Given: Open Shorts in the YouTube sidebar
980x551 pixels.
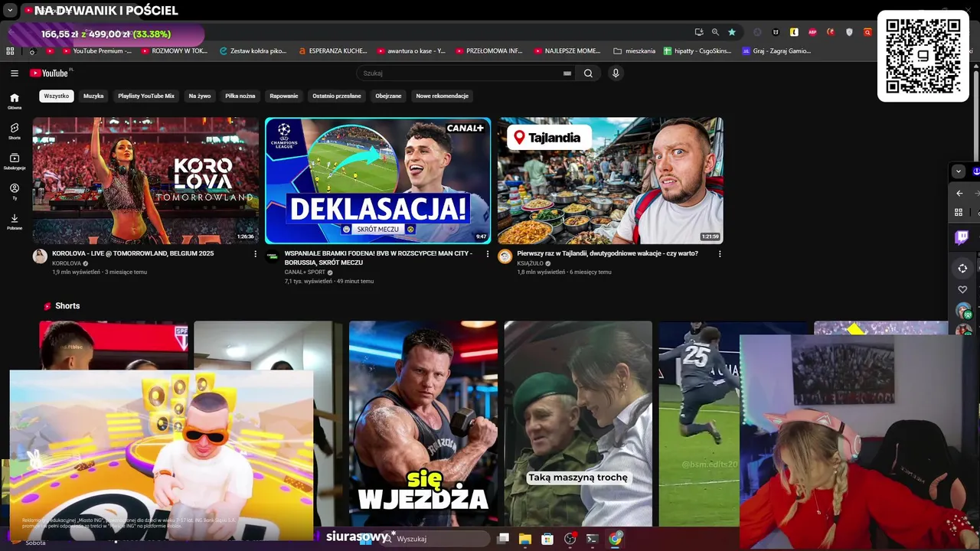Looking at the screenshot, I should coord(14,132).
